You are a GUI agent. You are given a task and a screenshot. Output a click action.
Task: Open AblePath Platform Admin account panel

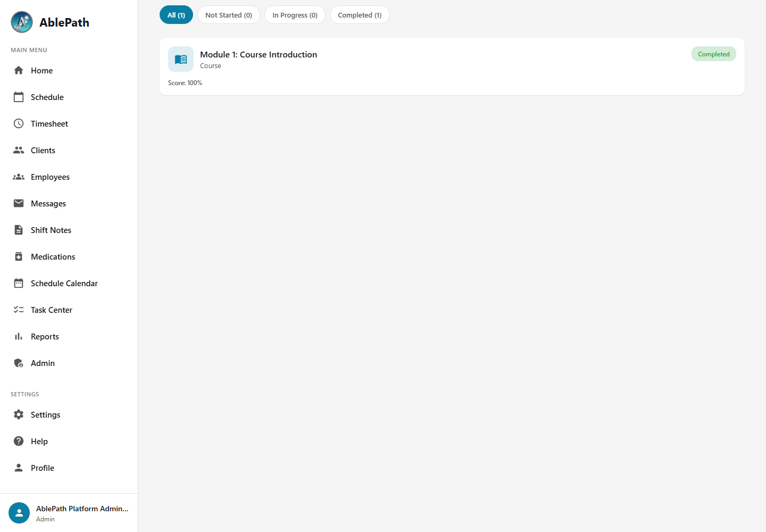click(69, 513)
